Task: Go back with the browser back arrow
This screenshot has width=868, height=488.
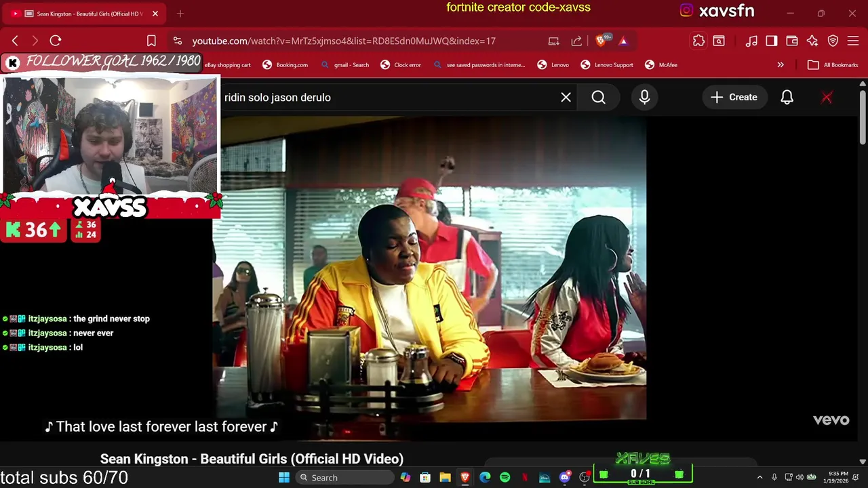Action: point(16,41)
